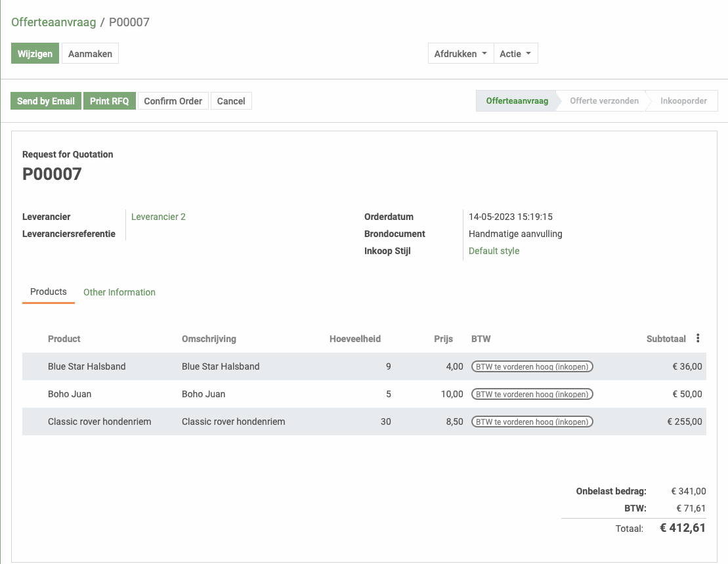Go back to the Offerteaanvraag breadcrumb
This screenshot has height=564, width=728.
(x=53, y=22)
